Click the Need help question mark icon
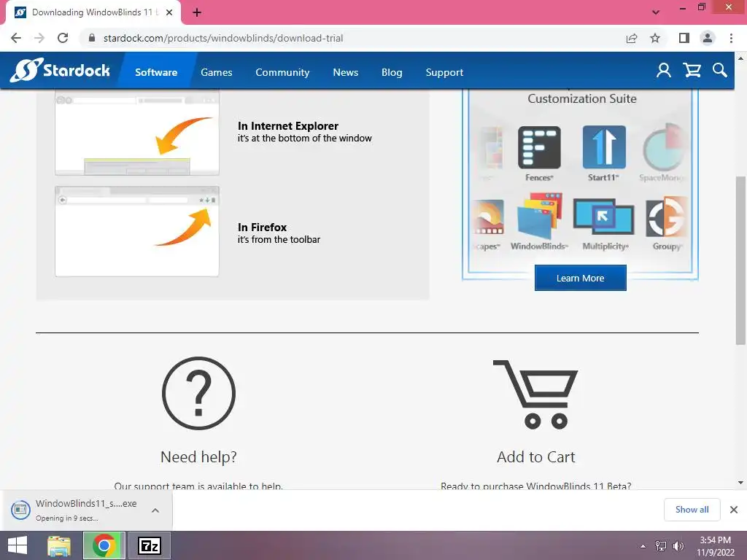 [198, 393]
